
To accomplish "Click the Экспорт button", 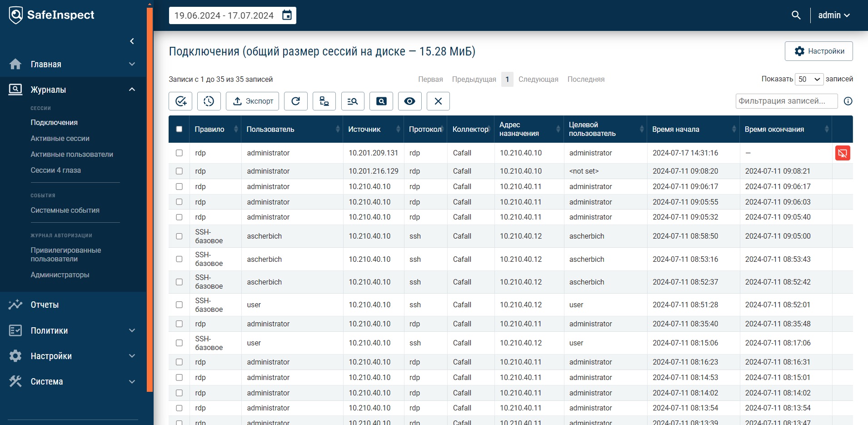I will pyautogui.click(x=253, y=101).
